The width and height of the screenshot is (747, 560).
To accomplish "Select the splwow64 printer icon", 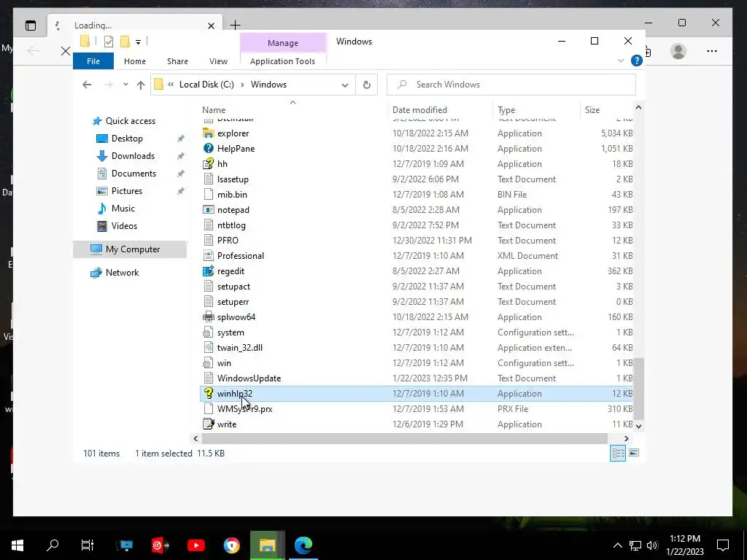I will pos(208,316).
